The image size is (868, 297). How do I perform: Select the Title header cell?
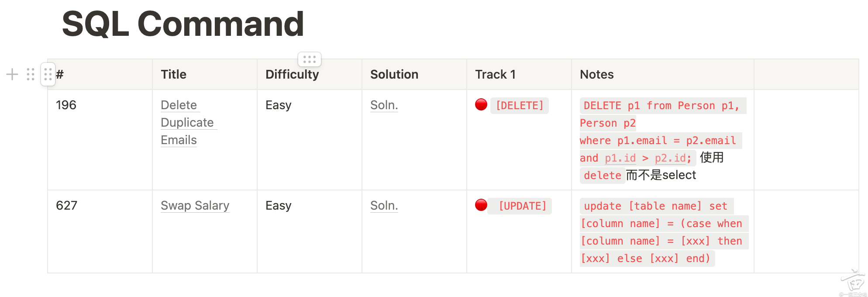pos(204,75)
